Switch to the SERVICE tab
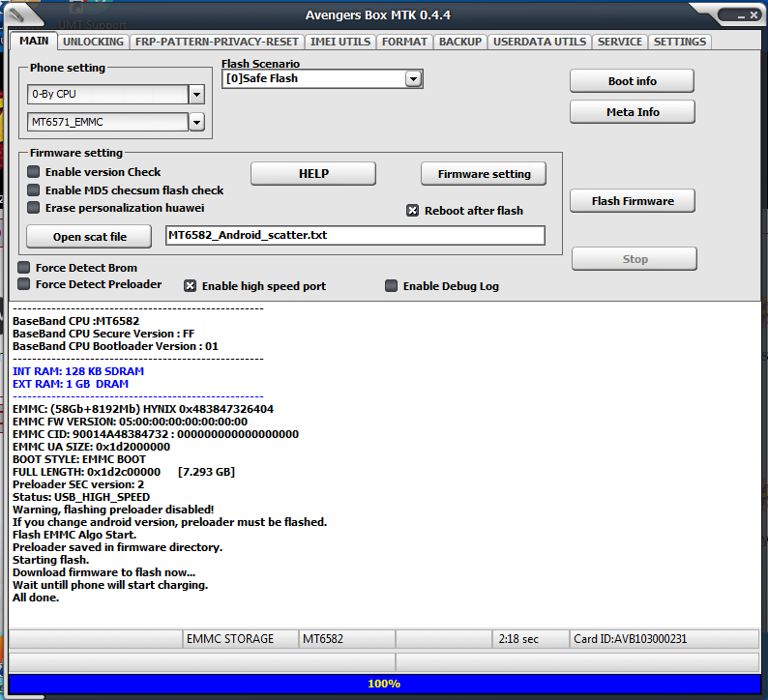Screen dimensions: 768x700 pyautogui.click(x=620, y=42)
